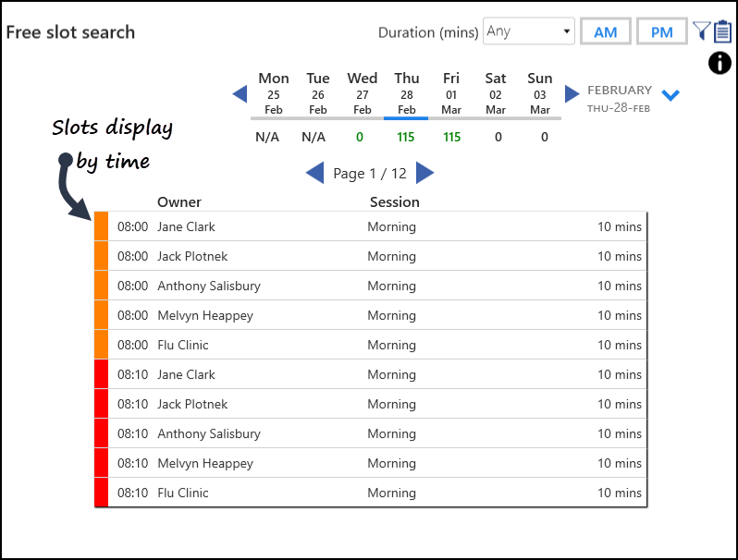Toggle the AM session filter

[x=605, y=31]
